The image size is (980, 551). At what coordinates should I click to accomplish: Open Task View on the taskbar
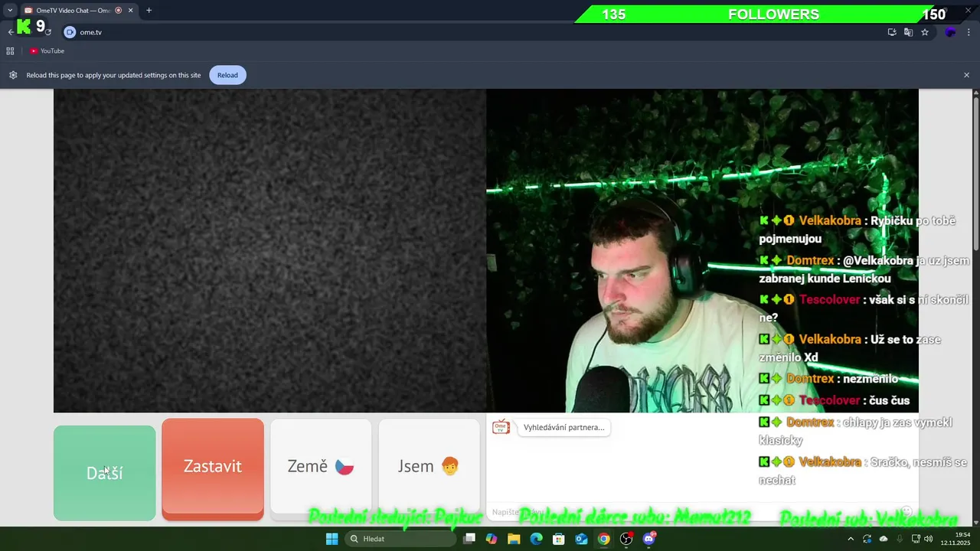469,539
